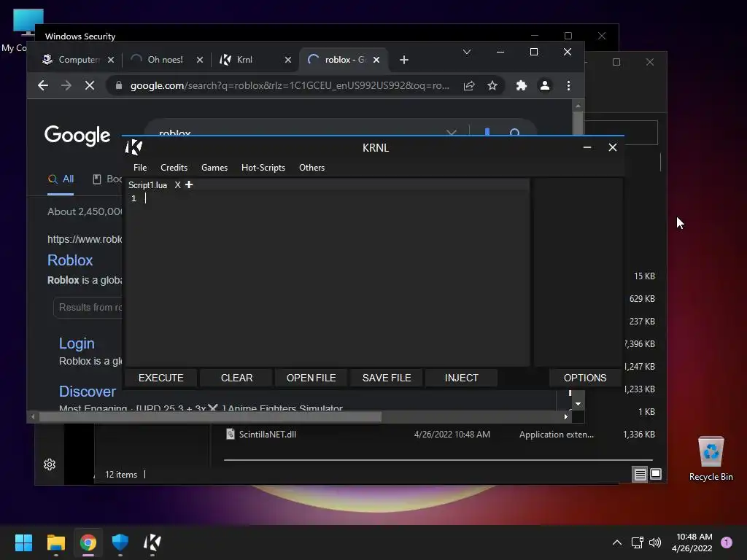Open the File menu in KRNL
This screenshot has height=560, width=747.
coord(140,168)
